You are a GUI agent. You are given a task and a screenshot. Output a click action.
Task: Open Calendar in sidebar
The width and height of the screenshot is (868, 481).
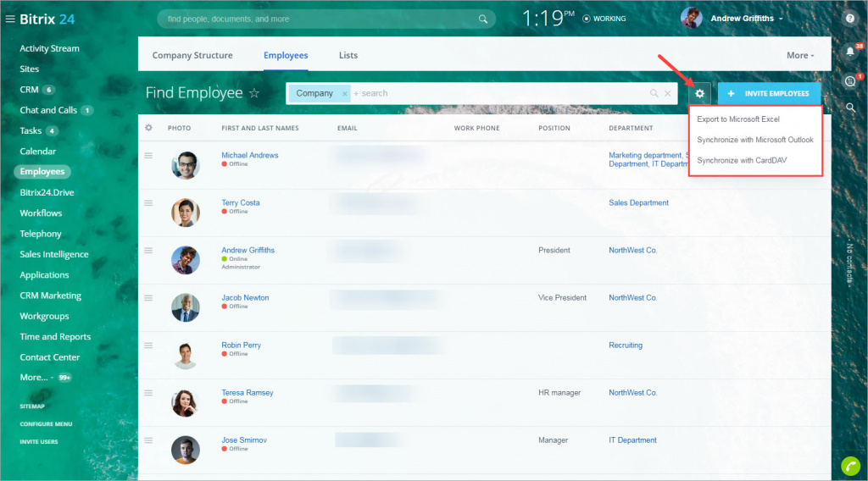click(37, 152)
